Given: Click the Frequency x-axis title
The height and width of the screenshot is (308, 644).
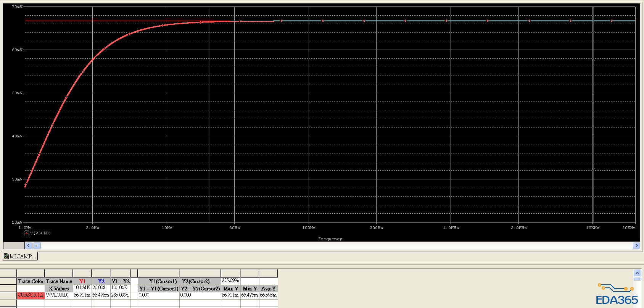Looking at the screenshot, I should 330,239.
